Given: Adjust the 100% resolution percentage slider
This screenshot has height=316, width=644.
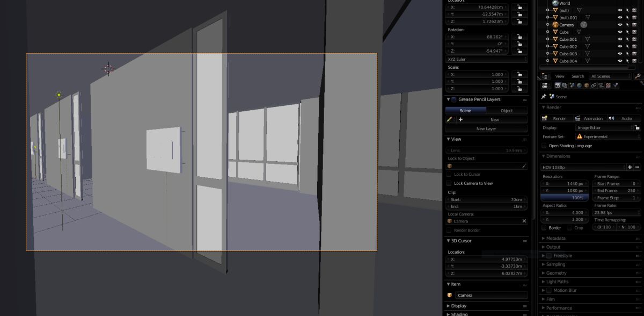Looking at the screenshot, I should pos(565,198).
